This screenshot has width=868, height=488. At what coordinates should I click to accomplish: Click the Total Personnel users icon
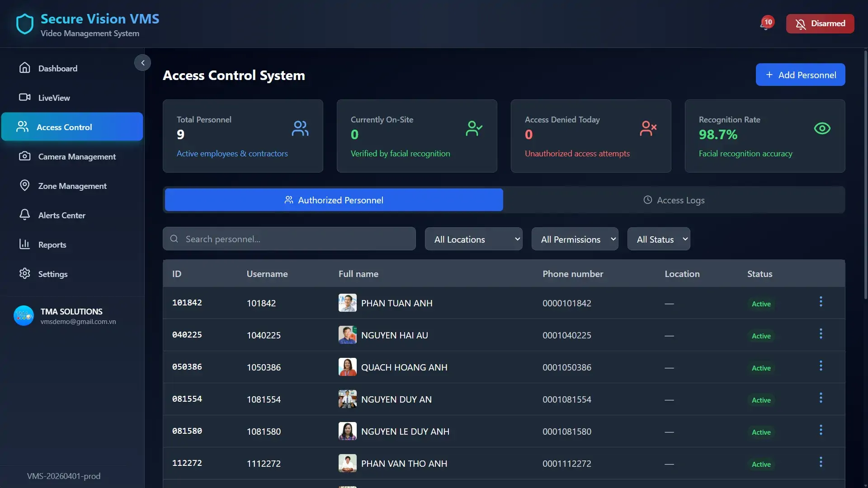point(300,129)
